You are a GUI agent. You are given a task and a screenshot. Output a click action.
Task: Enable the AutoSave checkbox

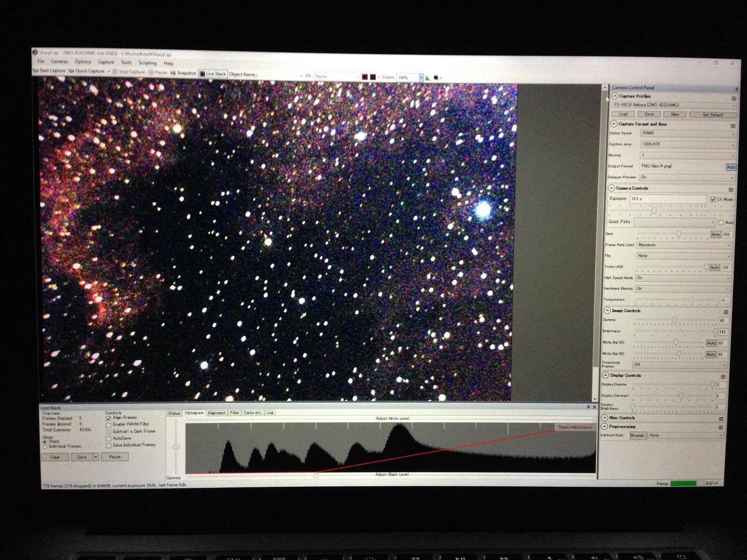point(108,439)
